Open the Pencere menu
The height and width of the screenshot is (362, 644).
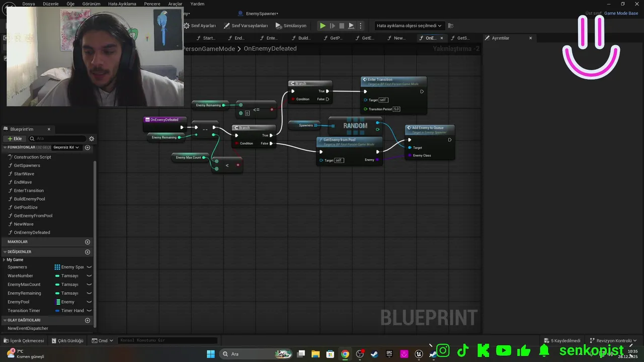pyautogui.click(x=152, y=4)
